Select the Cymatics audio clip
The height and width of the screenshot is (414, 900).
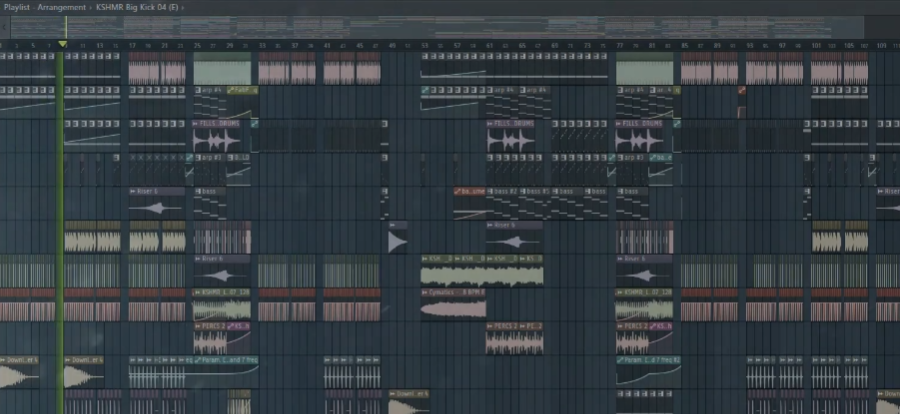(453, 304)
